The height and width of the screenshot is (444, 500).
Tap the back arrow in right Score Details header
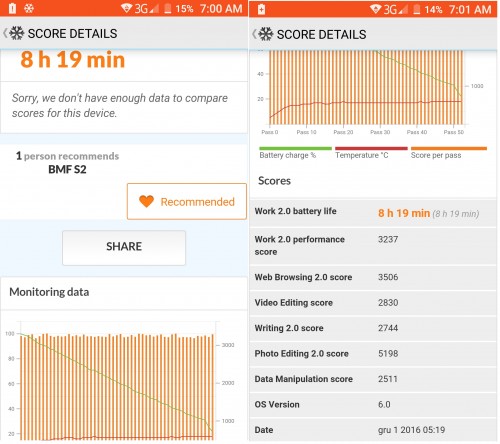pyautogui.click(x=254, y=34)
